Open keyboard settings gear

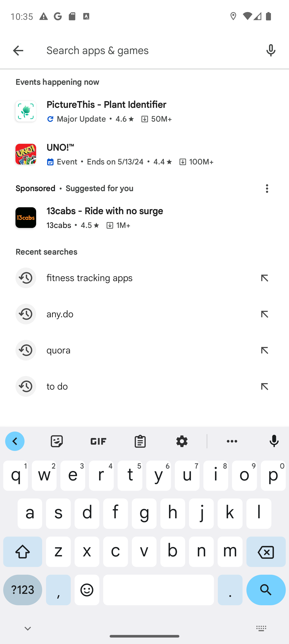(x=182, y=441)
